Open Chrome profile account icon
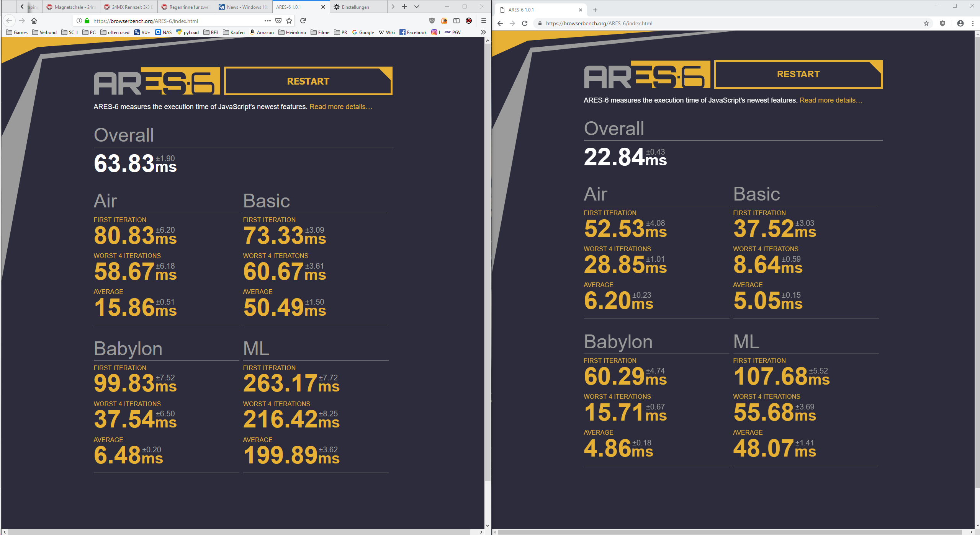The height and width of the screenshot is (535, 980). [x=960, y=23]
